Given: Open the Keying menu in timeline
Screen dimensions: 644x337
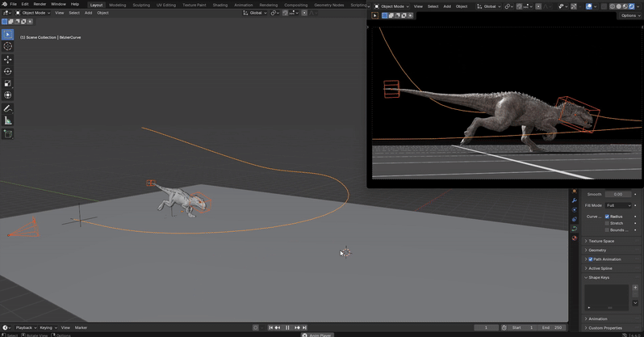Looking at the screenshot, I should tap(48, 327).
